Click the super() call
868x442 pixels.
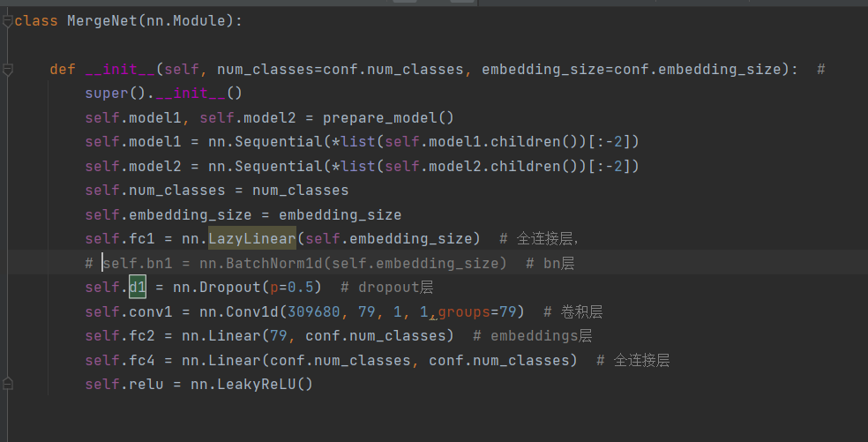point(116,93)
